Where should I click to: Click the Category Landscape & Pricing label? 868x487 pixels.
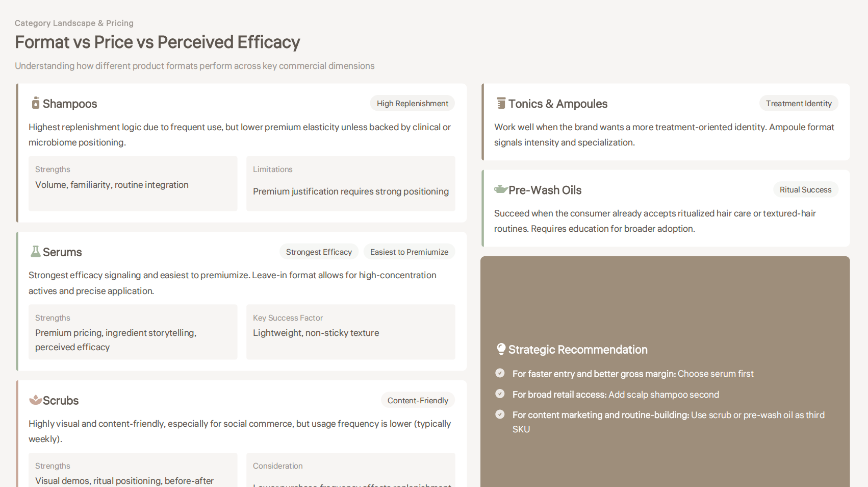(x=74, y=23)
